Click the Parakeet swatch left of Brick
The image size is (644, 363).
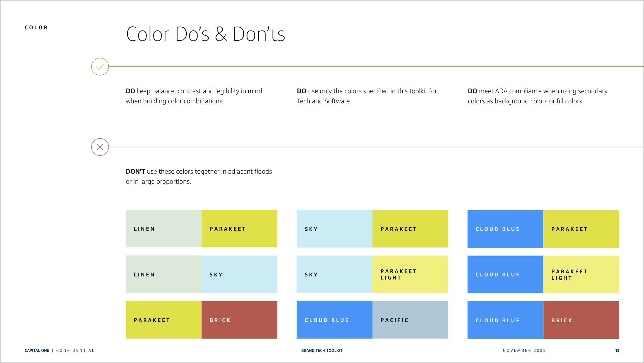pyautogui.click(x=164, y=320)
